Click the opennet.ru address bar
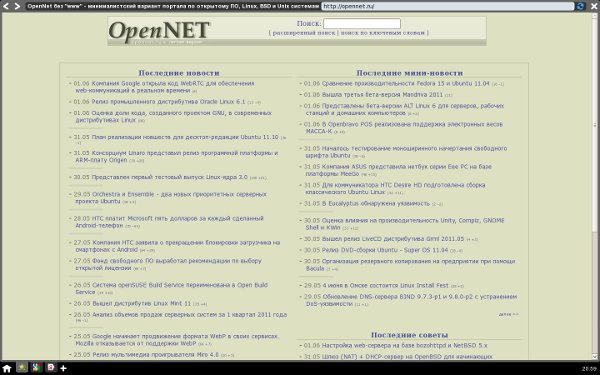Screen dimensions: 600x375 point(447,6)
